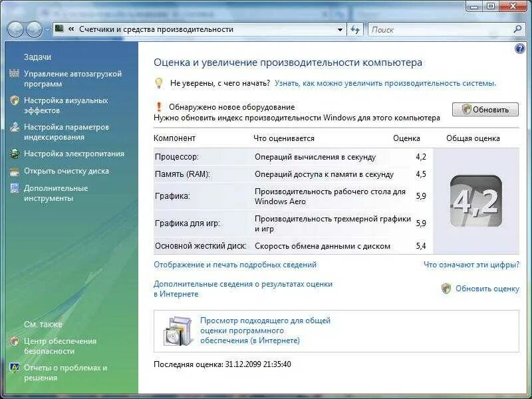532x399 pixels.
Task: Click the software box and CD icon
Action: tap(178, 331)
